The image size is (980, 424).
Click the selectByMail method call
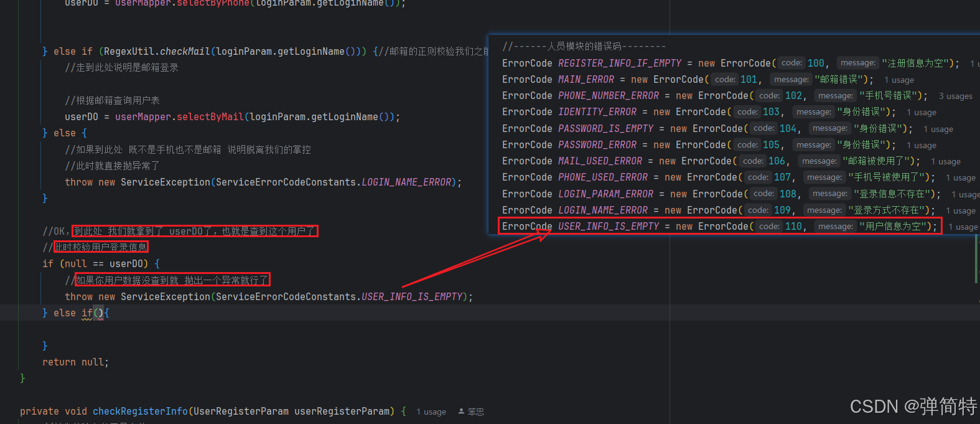(210, 116)
